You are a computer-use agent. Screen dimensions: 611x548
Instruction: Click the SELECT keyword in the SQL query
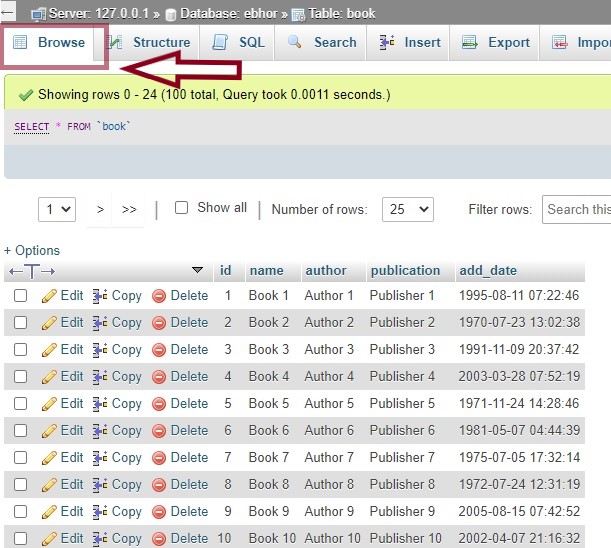click(32, 127)
